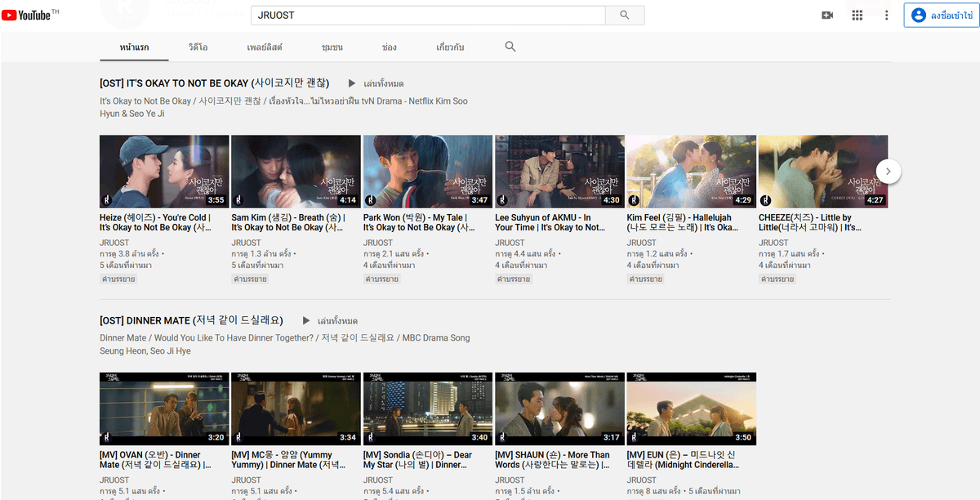Open the เกี่ยวกับ tab
Image resolution: width=980 pixels, height=500 pixels.
point(450,47)
